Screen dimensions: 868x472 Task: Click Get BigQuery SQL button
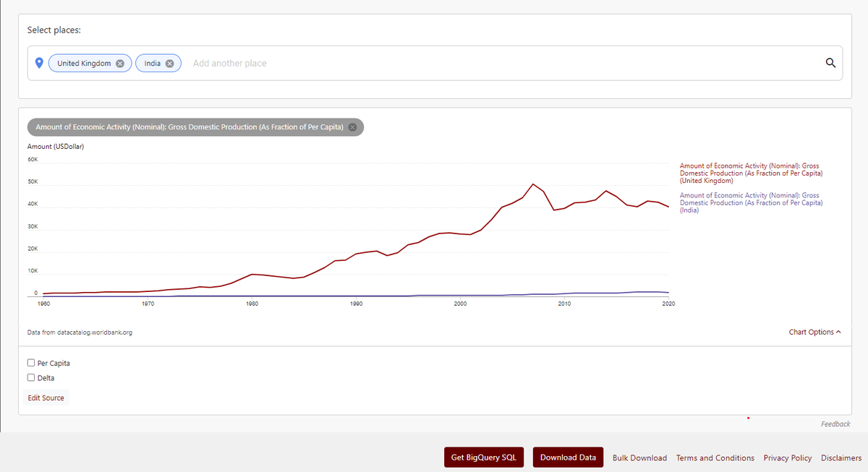click(483, 458)
